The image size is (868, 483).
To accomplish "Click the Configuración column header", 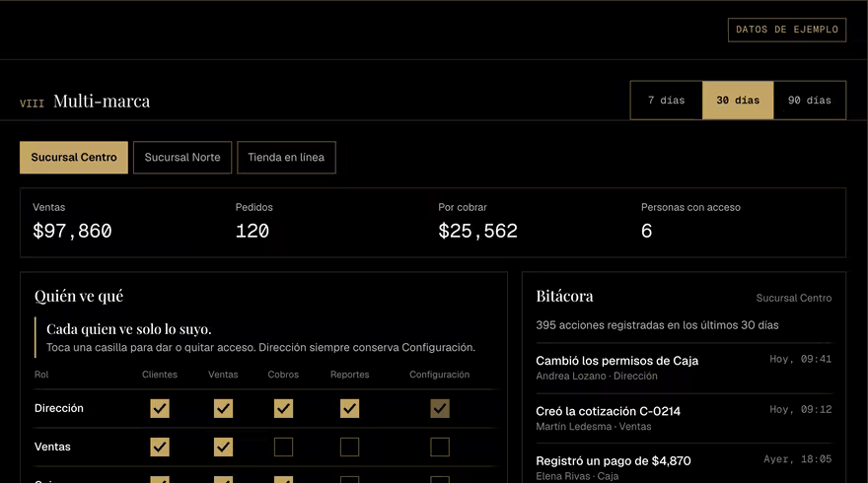I will [x=440, y=375].
